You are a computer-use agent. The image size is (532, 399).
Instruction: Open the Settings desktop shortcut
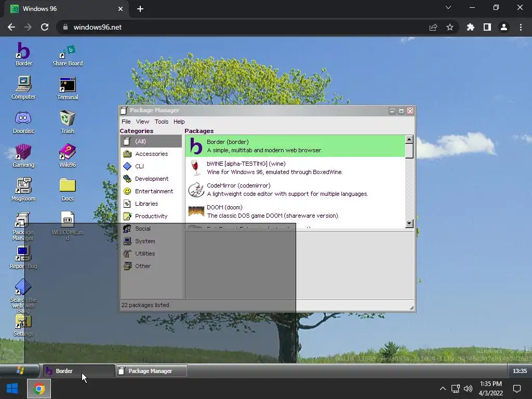[x=23, y=326]
